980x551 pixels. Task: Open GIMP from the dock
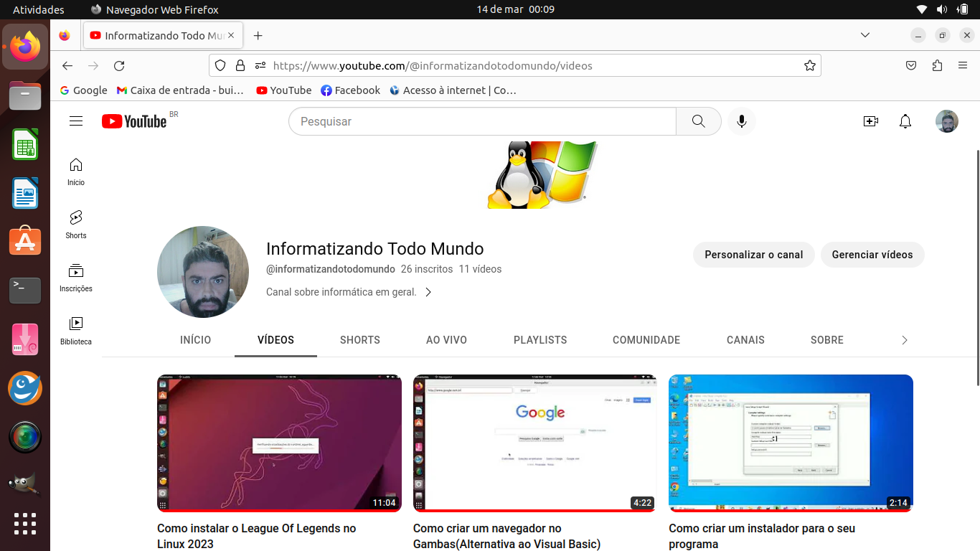(x=25, y=484)
